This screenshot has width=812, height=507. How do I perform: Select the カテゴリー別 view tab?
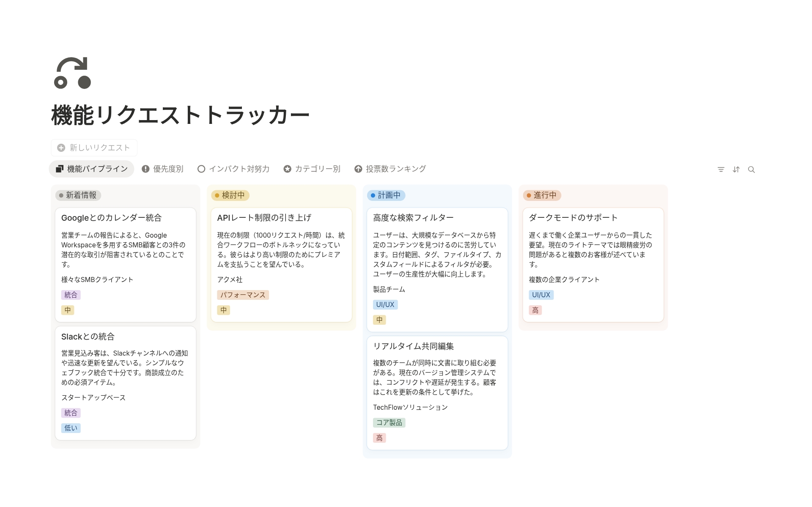(x=312, y=169)
